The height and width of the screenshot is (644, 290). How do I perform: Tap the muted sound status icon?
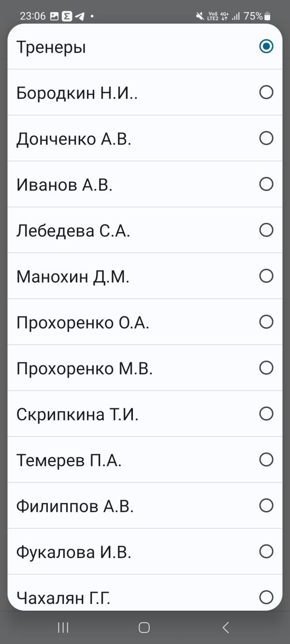click(200, 16)
